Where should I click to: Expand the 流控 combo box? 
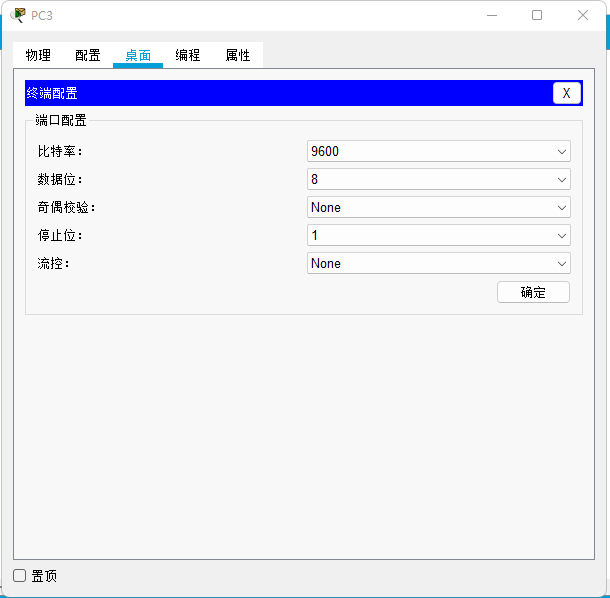[x=438, y=263]
